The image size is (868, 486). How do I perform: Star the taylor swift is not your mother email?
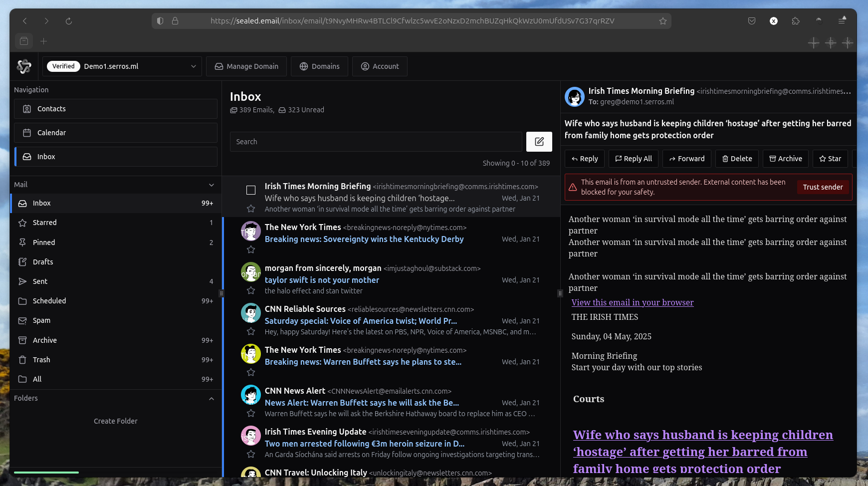click(x=251, y=290)
